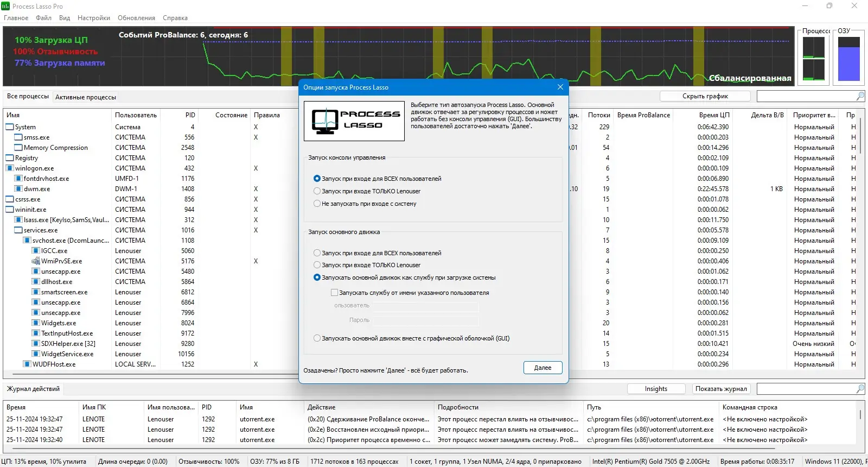Open Insights from the action log bar
Screen dimensions: 868x467
(656, 389)
